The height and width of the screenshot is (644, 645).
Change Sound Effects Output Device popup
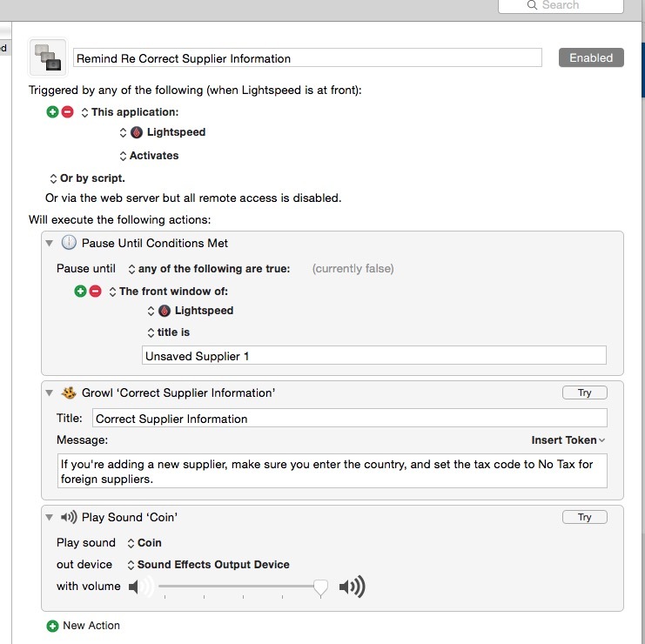point(208,565)
